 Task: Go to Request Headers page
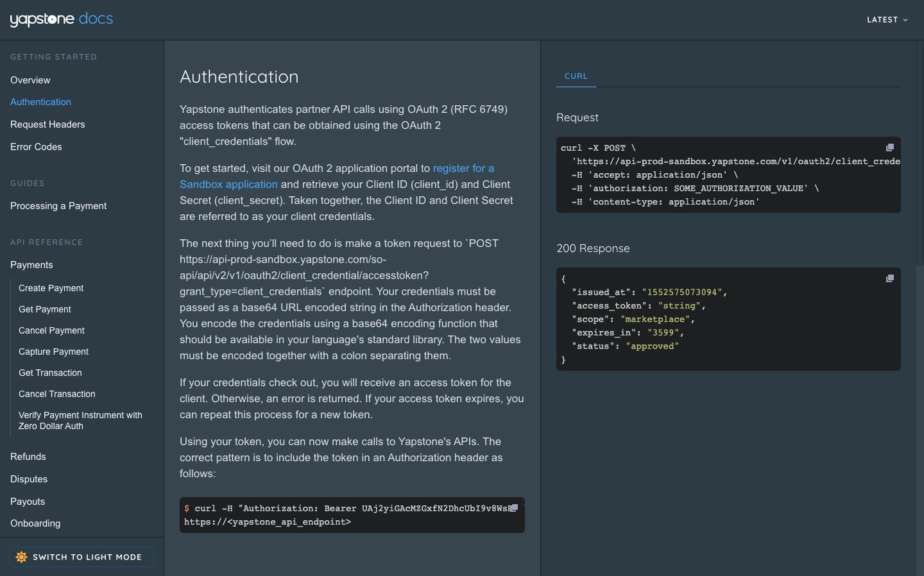(x=47, y=124)
